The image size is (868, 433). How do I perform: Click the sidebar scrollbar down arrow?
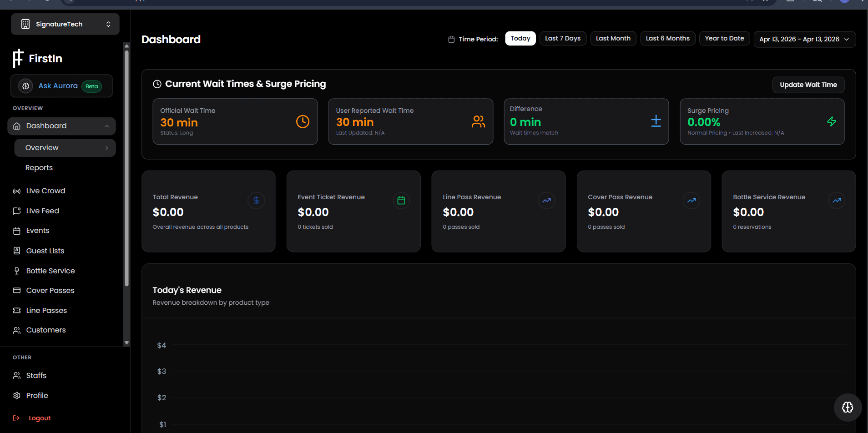126,343
